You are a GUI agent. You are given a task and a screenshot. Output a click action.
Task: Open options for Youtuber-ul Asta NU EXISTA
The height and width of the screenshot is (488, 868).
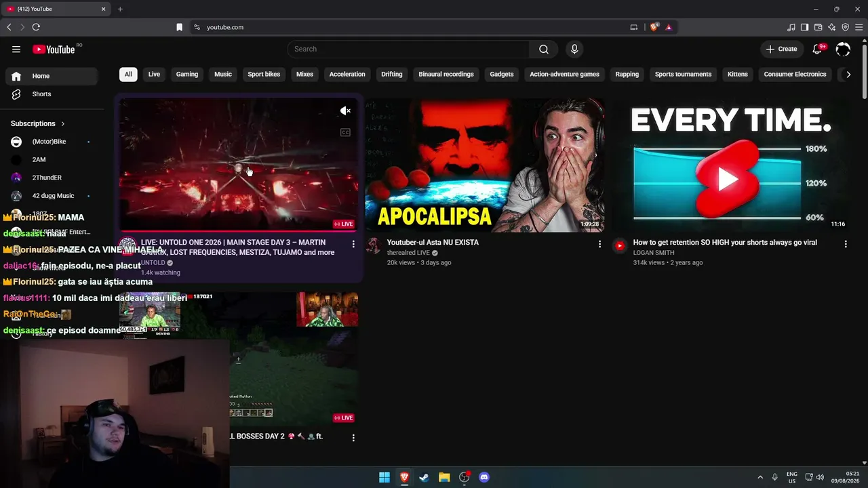coord(599,243)
